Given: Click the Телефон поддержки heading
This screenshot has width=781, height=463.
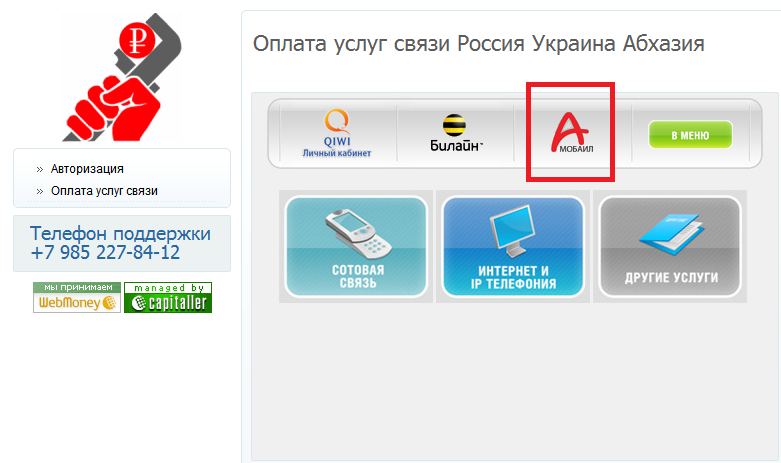Looking at the screenshot, I should pyautogui.click(x=120, y=233).
